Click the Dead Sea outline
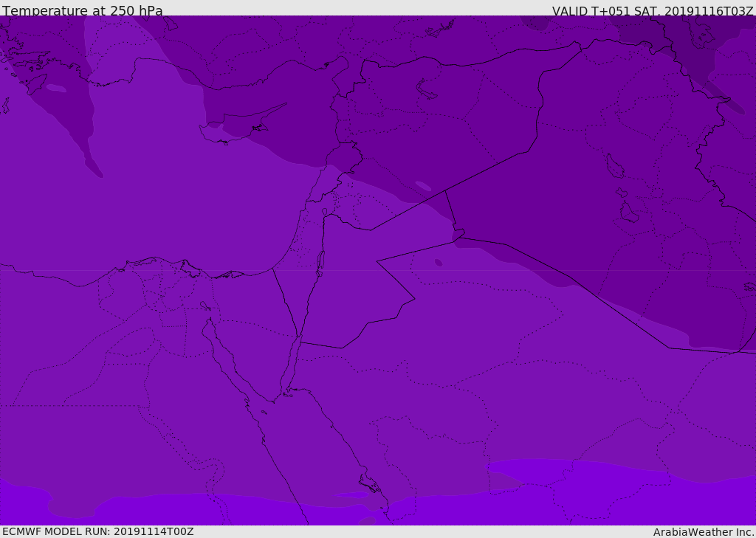The height and width of the screenshot is (538, 756). point(320,261)
